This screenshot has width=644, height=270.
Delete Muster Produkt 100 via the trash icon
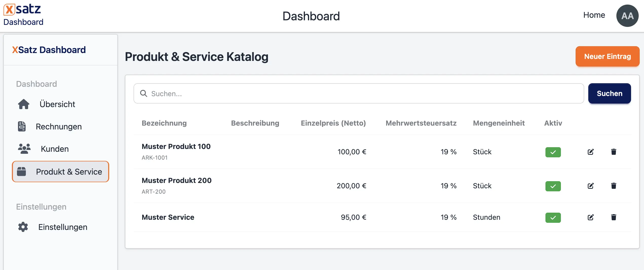[614, 152]
